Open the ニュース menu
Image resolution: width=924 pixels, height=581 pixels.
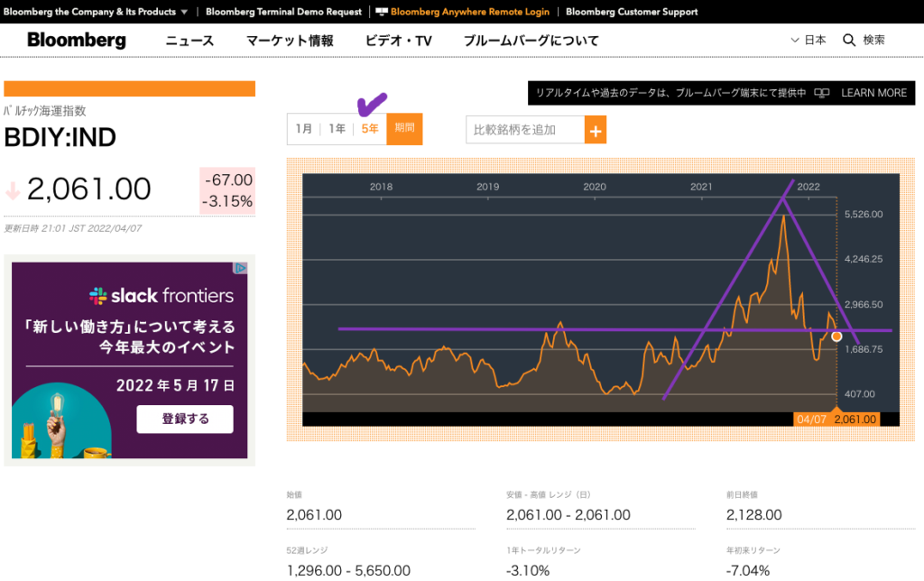[x=189, y=41]
